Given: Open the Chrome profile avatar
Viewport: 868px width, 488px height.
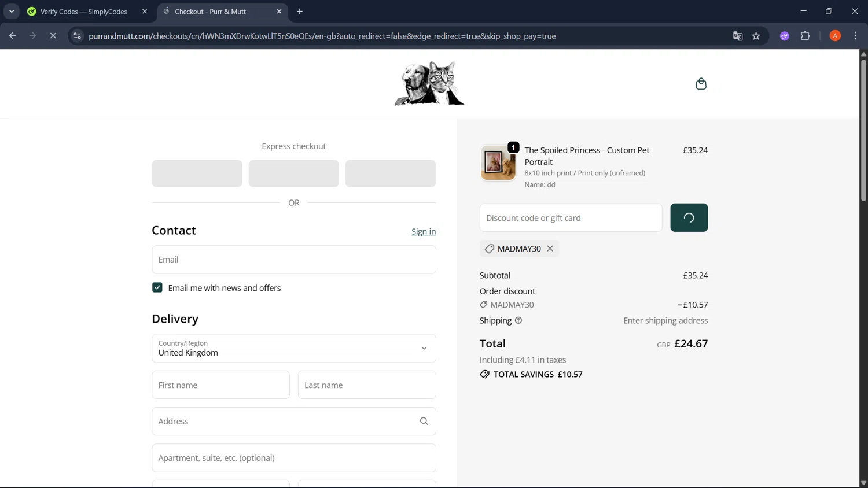Looking at the screenshot, I should [835, 36].
